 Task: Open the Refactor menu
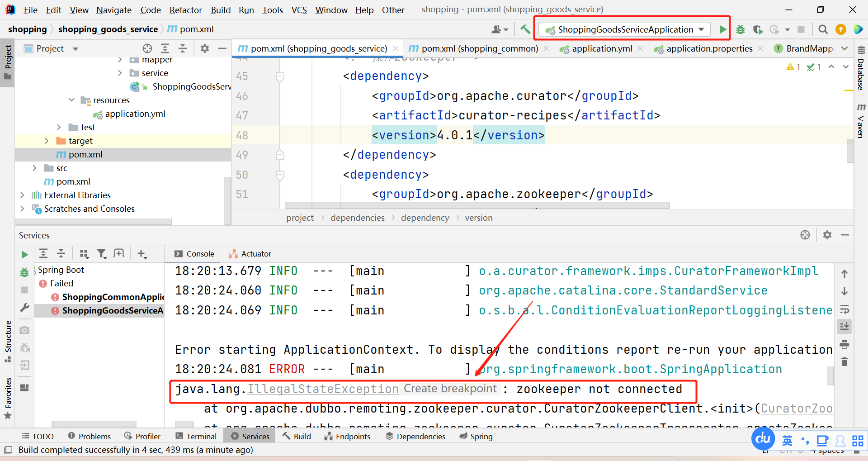coord(185,10)
